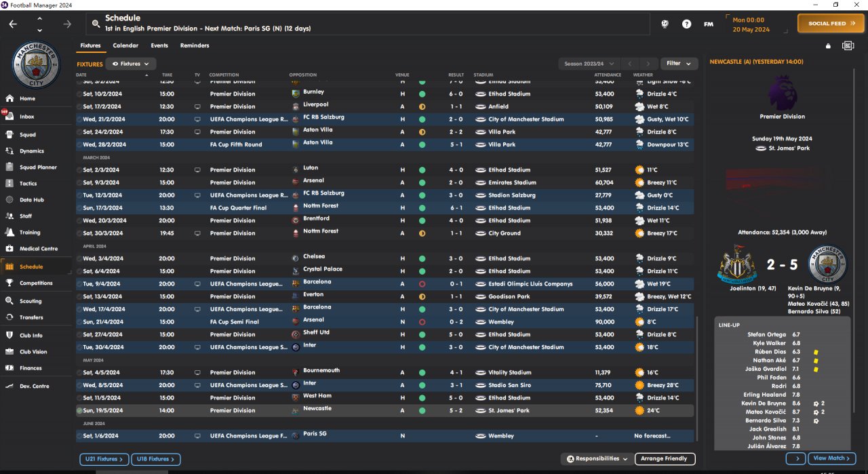This screenshot has width=868, height=474.
Task: Toggle the selector circle on Paris SG fixture row
Action: tap(79, 436)
